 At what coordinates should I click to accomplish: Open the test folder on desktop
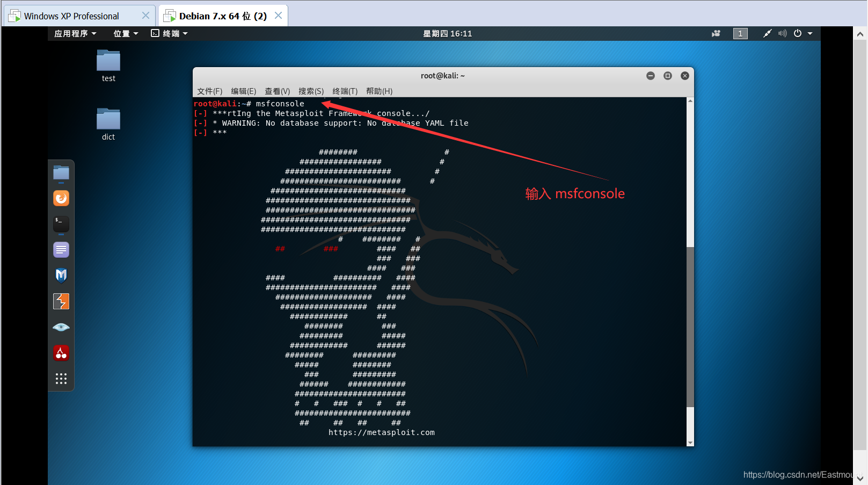[108, 66]
